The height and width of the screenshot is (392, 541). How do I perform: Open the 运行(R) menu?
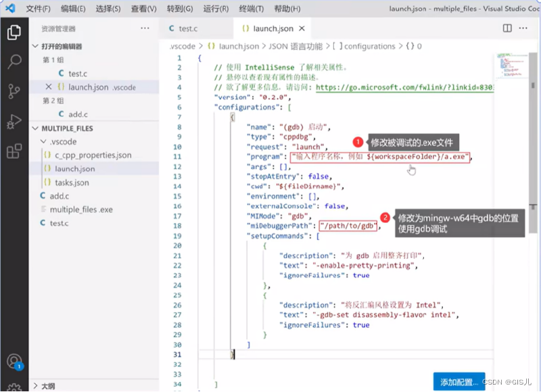pos(216,9)
